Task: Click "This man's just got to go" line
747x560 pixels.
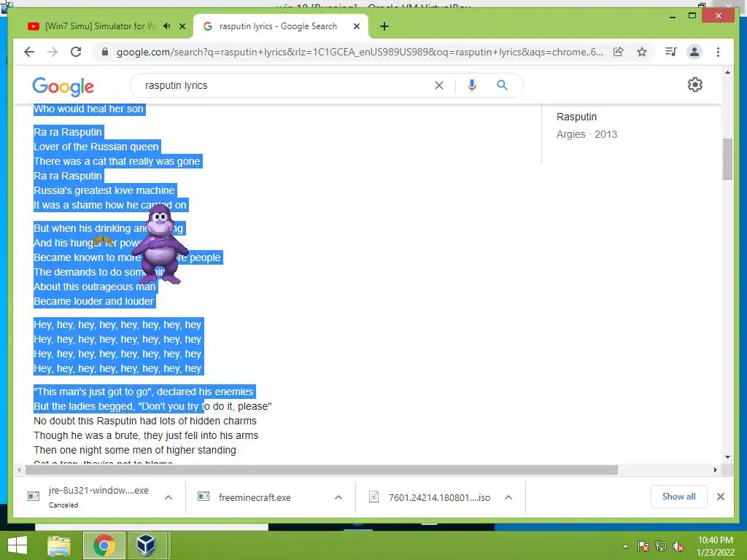Action: coord(144,392)
